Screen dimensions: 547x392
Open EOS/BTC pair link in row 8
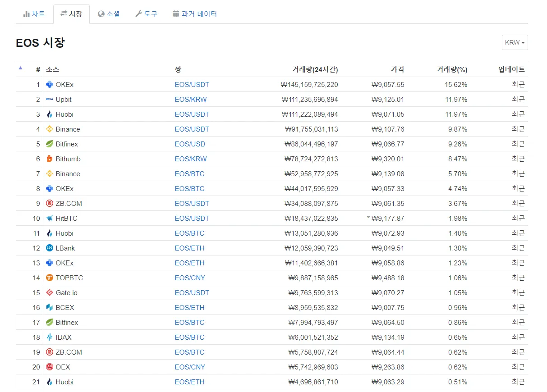pos(189,188)
